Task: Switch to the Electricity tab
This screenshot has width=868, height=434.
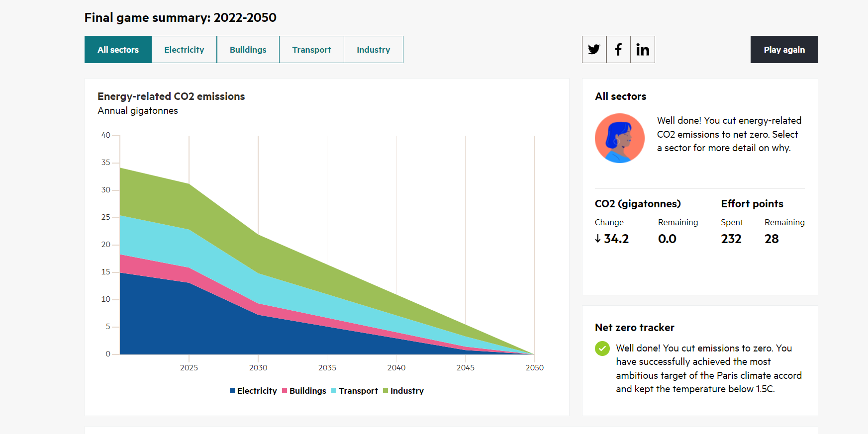Action: tap(184, 49)
